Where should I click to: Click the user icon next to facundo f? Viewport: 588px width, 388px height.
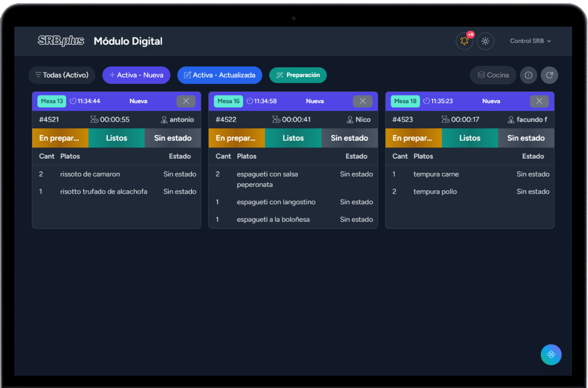pos(511,120)
